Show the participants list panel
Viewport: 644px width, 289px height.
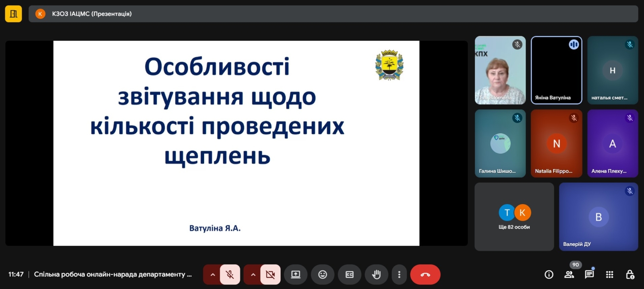tap(569, 275)
